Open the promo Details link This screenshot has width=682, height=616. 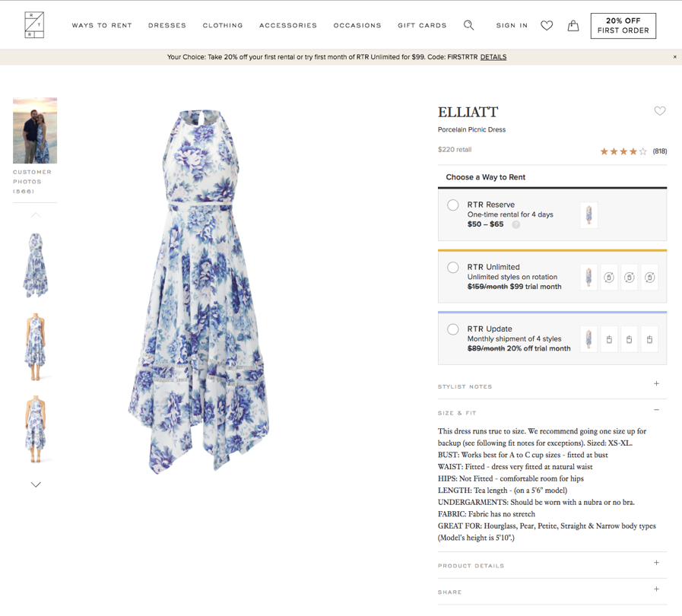(x=493, y=57)
